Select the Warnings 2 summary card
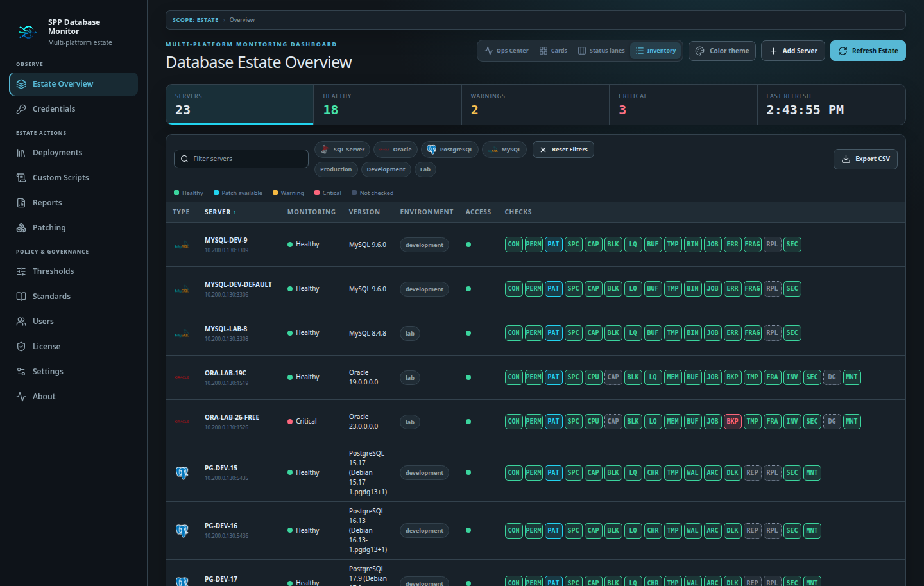924x586 pixels. (535, 105)
